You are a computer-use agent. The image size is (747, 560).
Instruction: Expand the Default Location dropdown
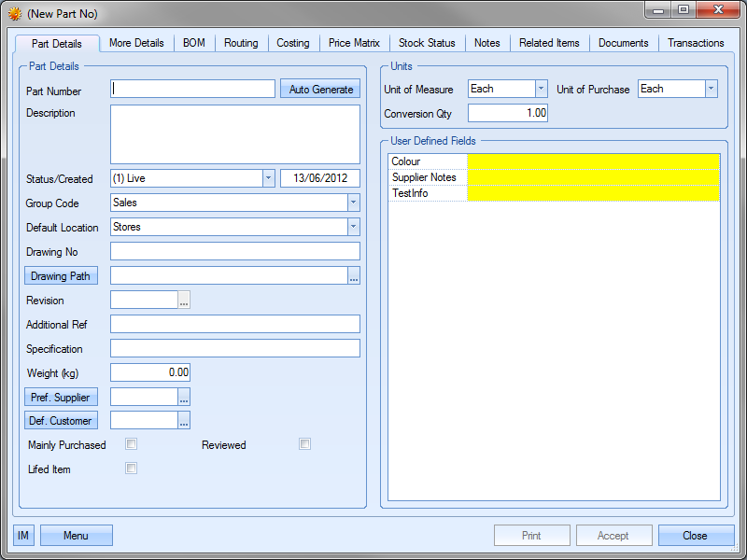353,227
